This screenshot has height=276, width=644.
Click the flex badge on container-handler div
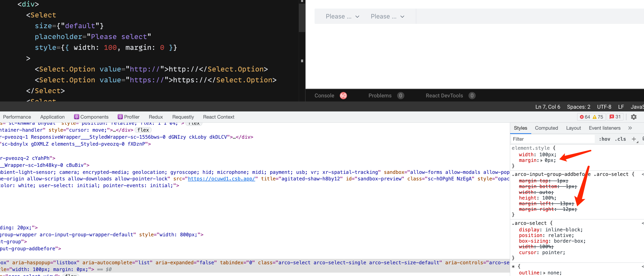click(x=143, y=130)
